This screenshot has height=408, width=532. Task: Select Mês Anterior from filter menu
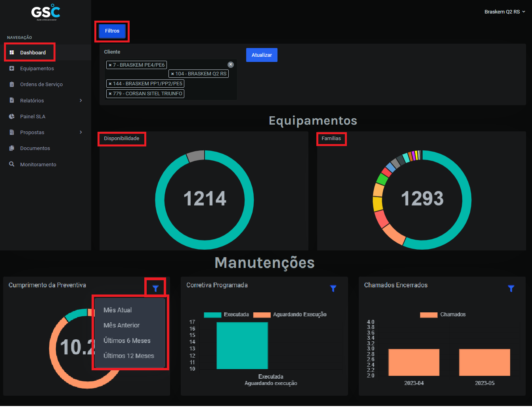(130, 325)
